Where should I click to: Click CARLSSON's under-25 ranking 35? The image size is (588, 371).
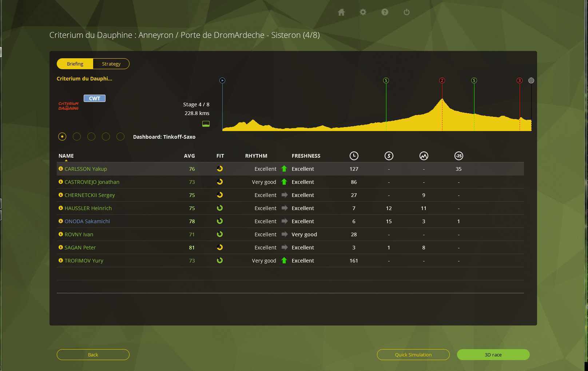point(458,169)
